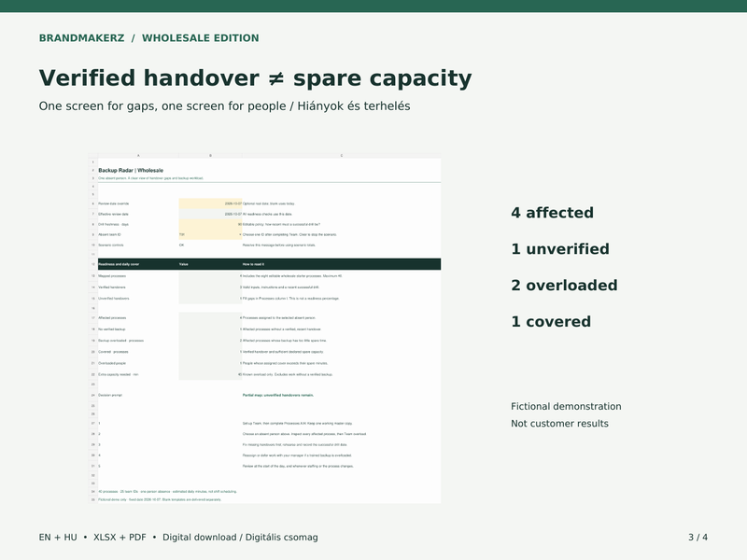Click the "Backup Radar | Wholesale" spreadsheet title
This screenshot has height=560, width=747.
(x=131, y=170)
